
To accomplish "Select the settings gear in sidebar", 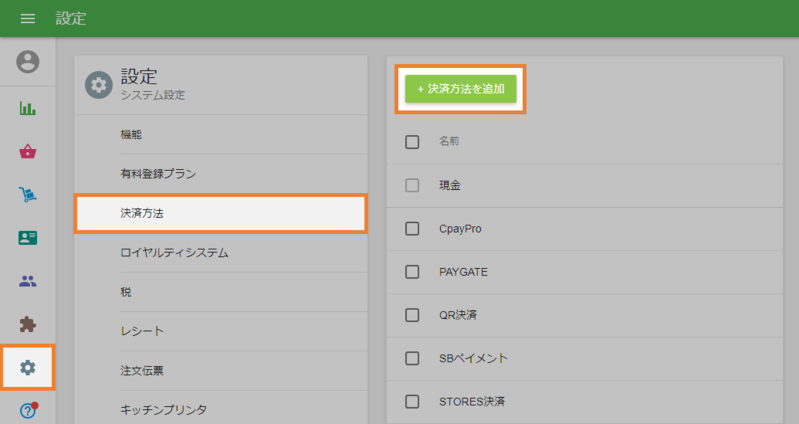I will click(28, 368).
